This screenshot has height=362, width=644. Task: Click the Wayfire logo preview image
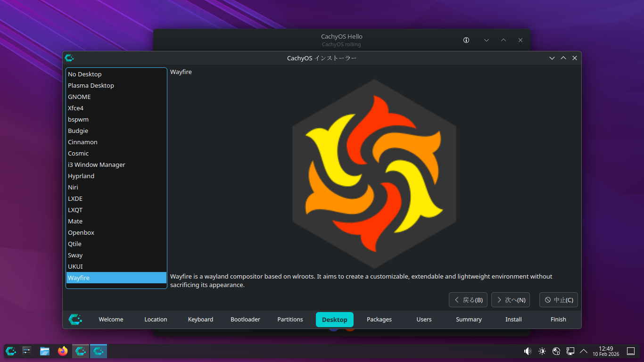coord(374,174)
